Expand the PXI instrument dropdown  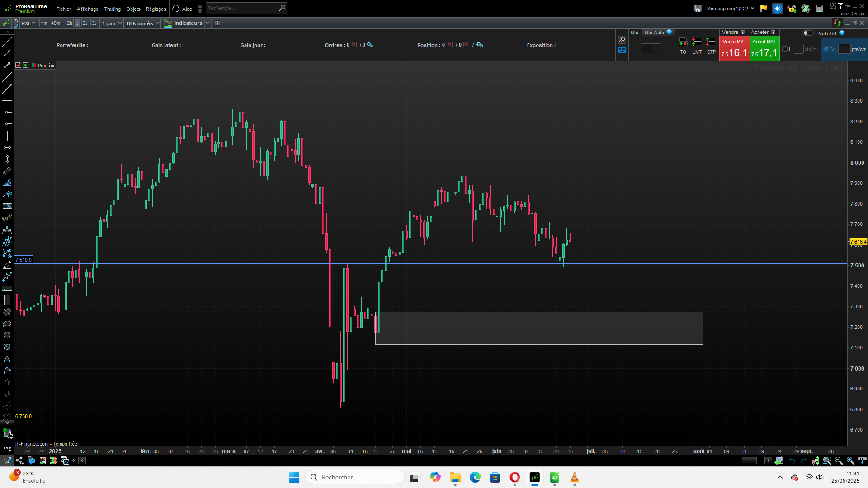pyautogui.click(x=28, y=23)
